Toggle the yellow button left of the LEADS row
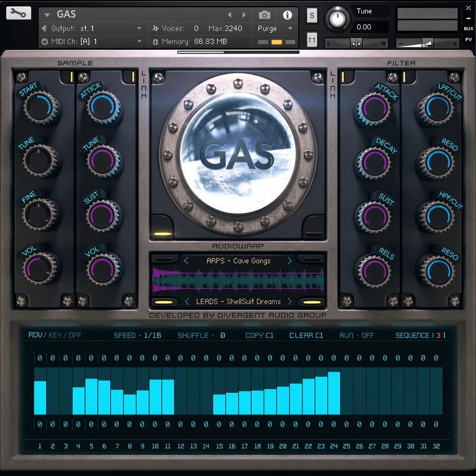Screen dimensions: 476x476 pos(164,302)
